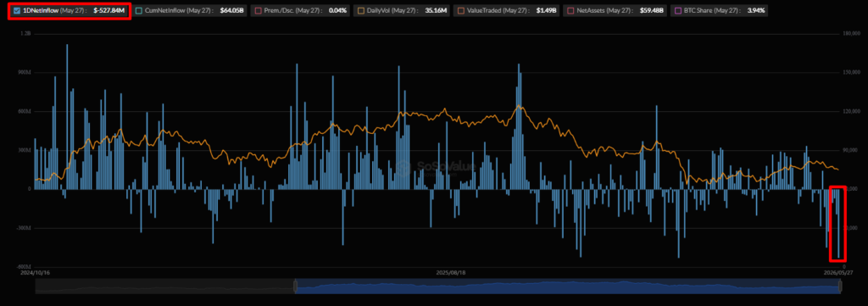Click the 2025/08/18 middle date label

click(451, 273)
